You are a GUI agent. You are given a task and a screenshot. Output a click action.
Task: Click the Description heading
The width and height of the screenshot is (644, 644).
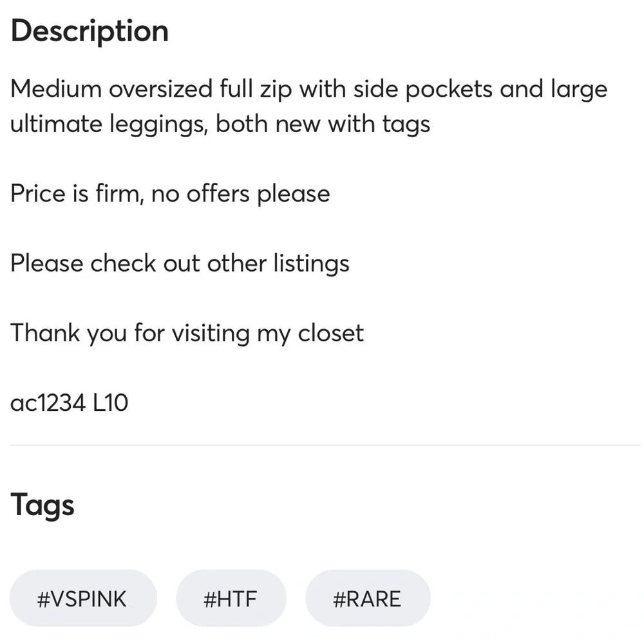coord(89,30)
